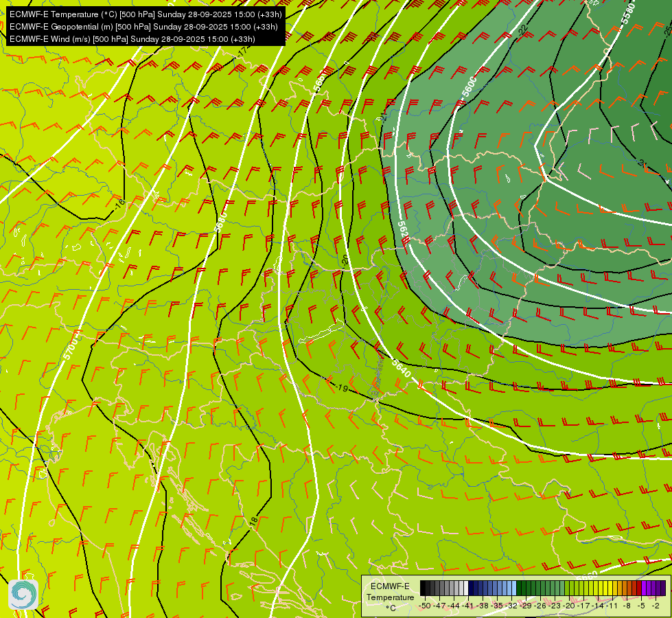Click the legend label -8
Screen dimensions: 672x618
[627, 606]
